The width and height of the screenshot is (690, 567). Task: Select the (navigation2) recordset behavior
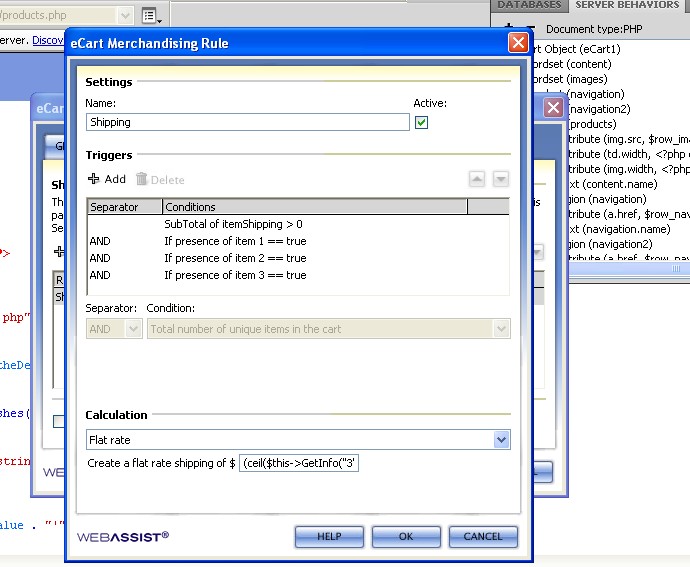pos(599,109)
